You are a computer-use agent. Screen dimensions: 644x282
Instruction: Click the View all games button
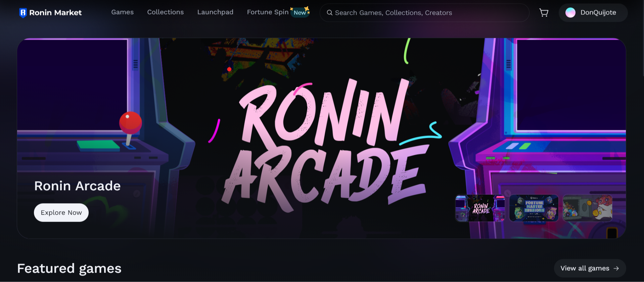585,268
